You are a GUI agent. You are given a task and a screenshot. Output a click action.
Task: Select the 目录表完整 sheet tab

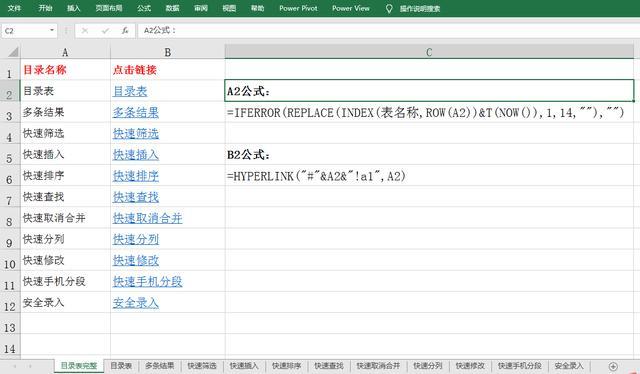79,366
